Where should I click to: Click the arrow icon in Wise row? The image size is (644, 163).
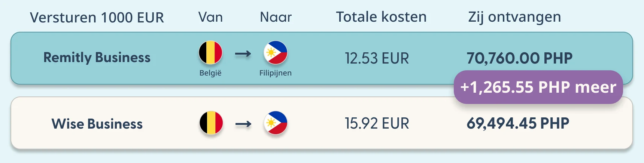[x=243, y=124]
